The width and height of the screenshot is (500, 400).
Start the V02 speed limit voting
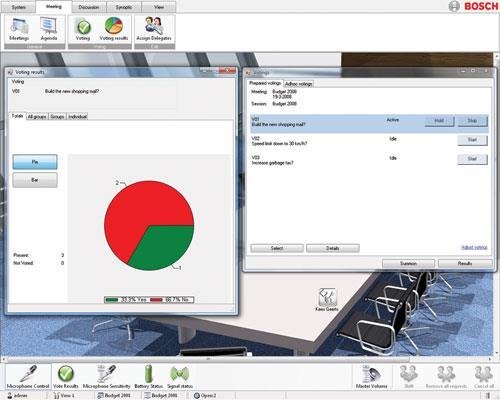(472, 140)
